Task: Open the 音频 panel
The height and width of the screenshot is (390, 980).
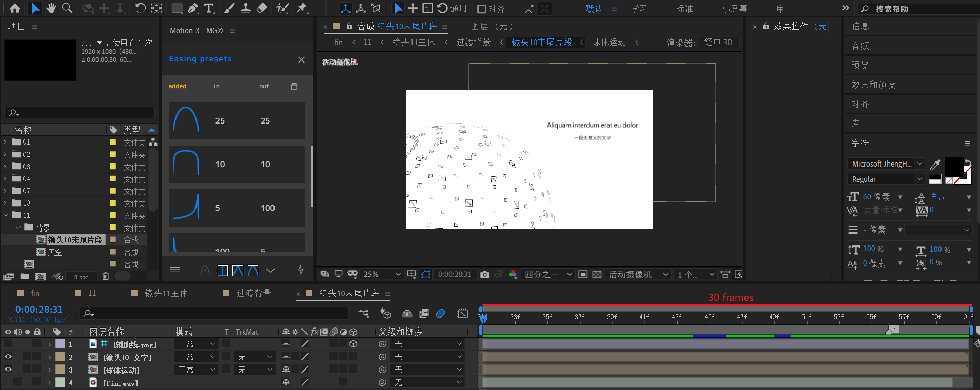Action: tap(860, 46)
